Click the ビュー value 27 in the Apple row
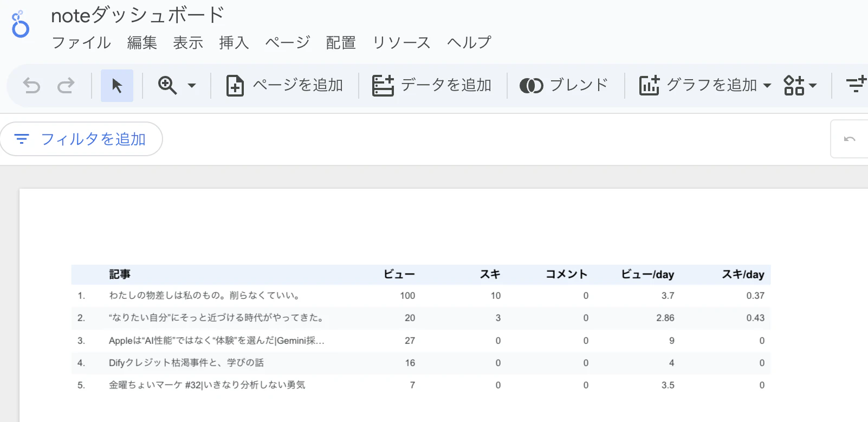This screenshot has width=868, height=422. pos(410,341)
